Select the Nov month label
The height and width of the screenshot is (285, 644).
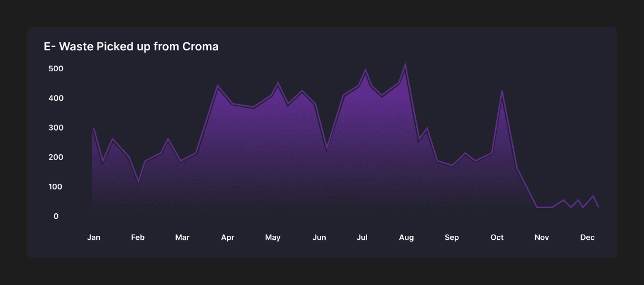click(541, 237)
